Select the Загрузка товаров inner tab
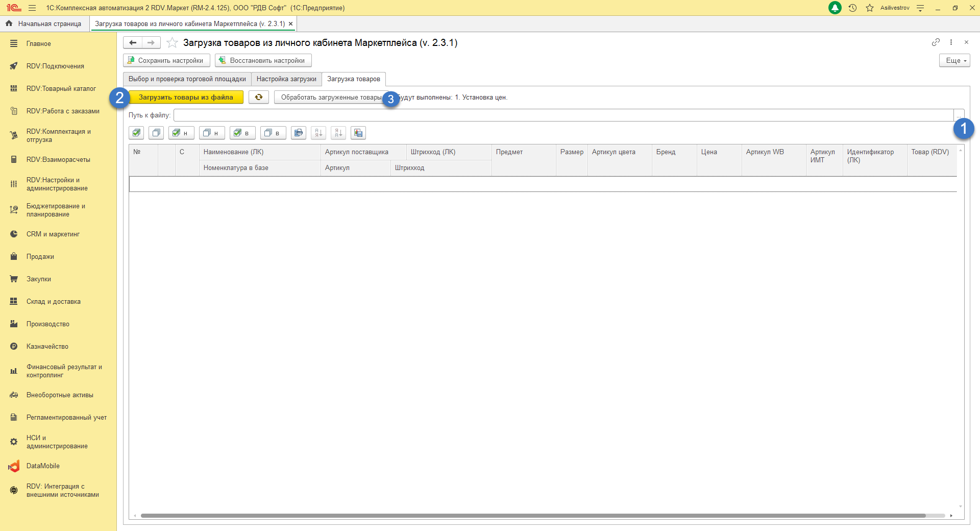The width and height of the screenshot is (980, 531). click(x=354, y=79)
